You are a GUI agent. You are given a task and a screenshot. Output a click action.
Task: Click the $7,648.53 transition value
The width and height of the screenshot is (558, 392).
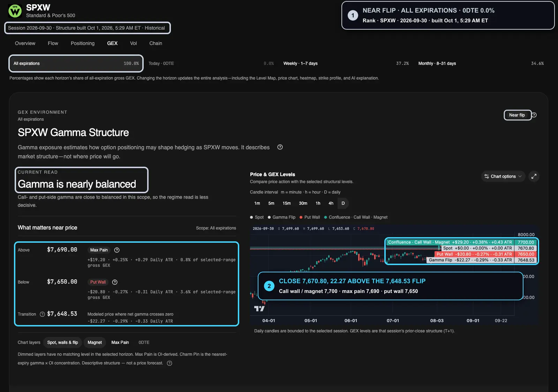62,314
